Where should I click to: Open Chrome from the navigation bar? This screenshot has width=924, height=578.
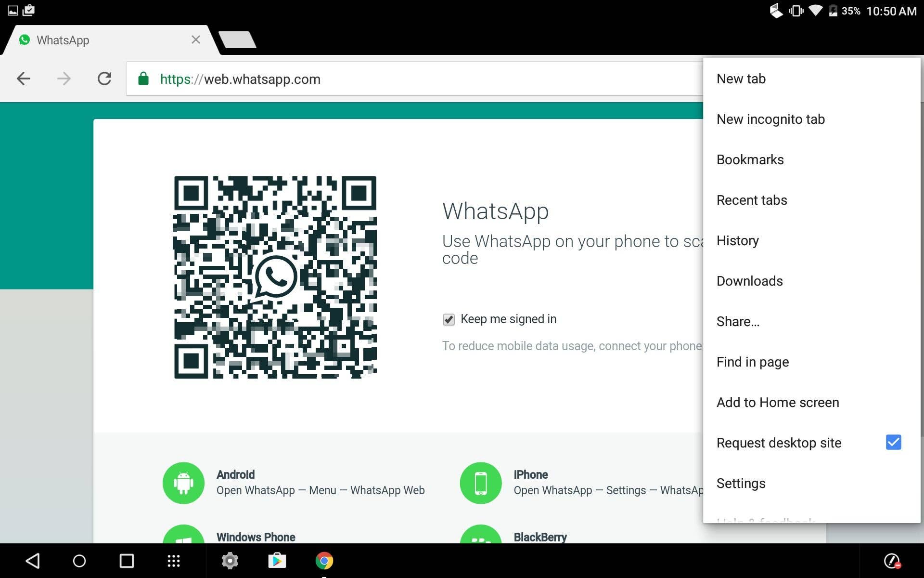pos(324,560)
